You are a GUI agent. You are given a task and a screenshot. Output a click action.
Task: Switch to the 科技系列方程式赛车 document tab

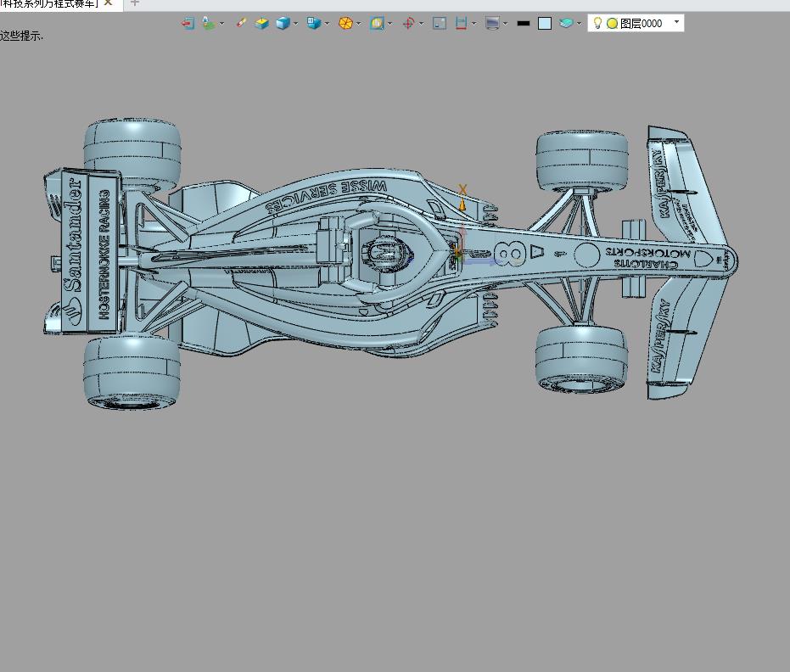click(x=48, y=3)
